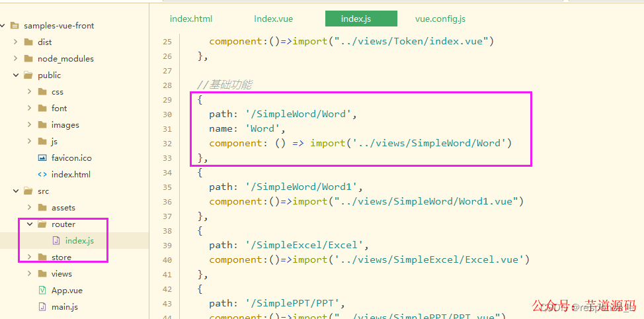644x319 pixels.
Task: Click the App.vue file icon
Action: 42,291
